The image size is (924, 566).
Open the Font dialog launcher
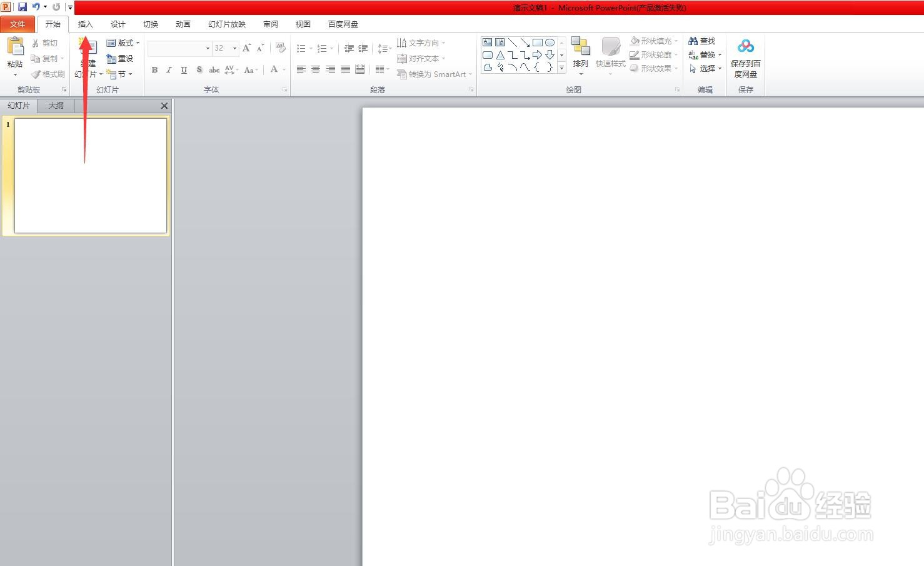click(285, 90)
